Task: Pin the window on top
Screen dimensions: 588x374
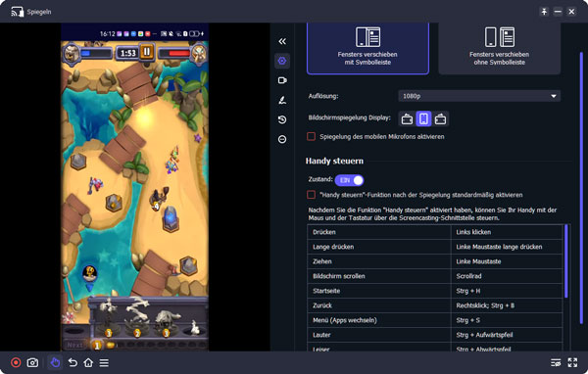Action: click(544, 12)
